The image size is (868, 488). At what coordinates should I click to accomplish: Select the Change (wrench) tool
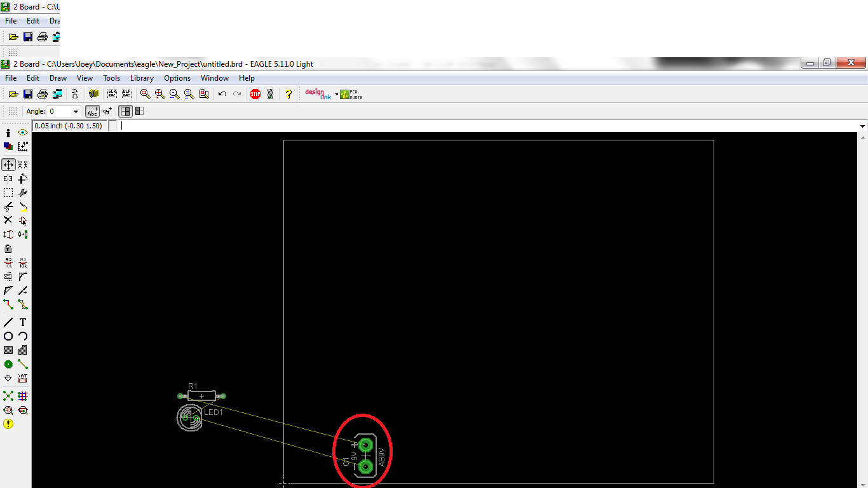click(23, 193)
